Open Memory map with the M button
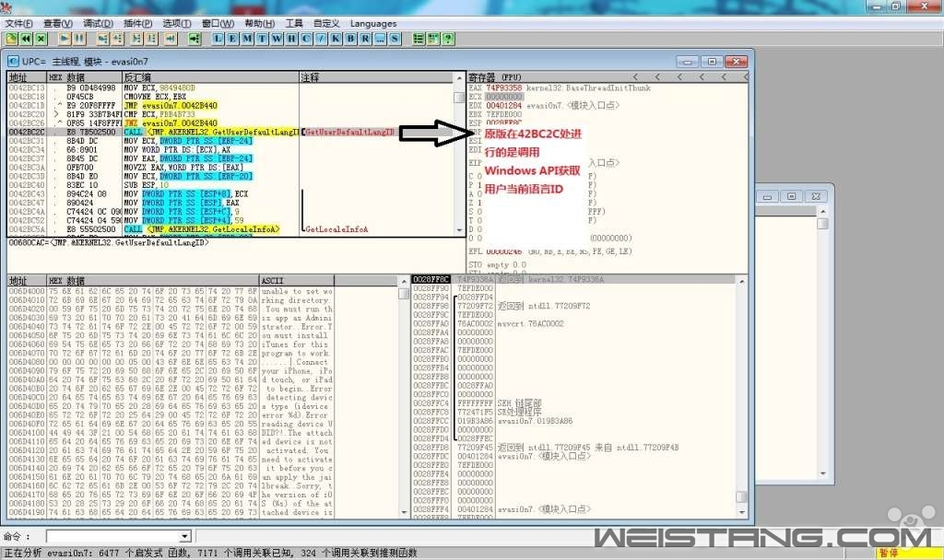This screenshot has width=944, height=560. pos(248,39)
